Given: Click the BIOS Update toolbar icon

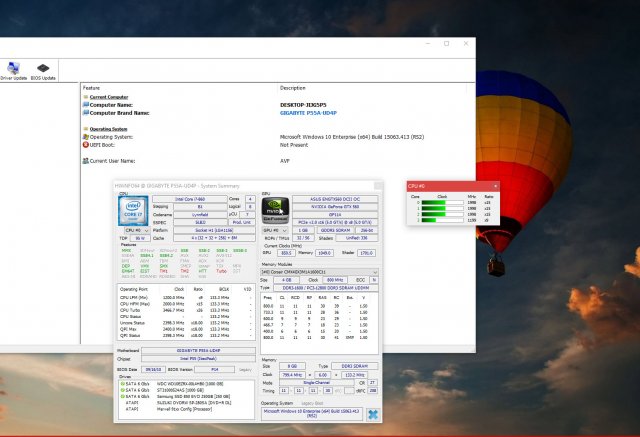Looking at the screenshot, I should [43, 69].
